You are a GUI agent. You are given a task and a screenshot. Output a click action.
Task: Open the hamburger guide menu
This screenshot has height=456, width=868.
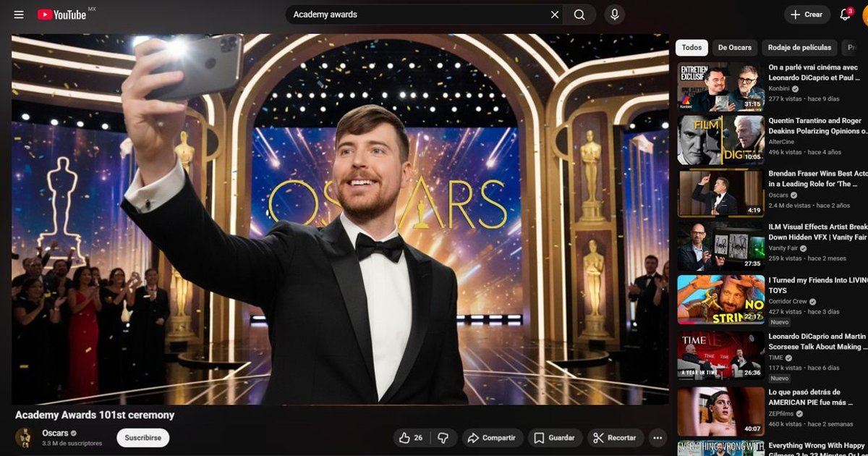coord(19,14)
